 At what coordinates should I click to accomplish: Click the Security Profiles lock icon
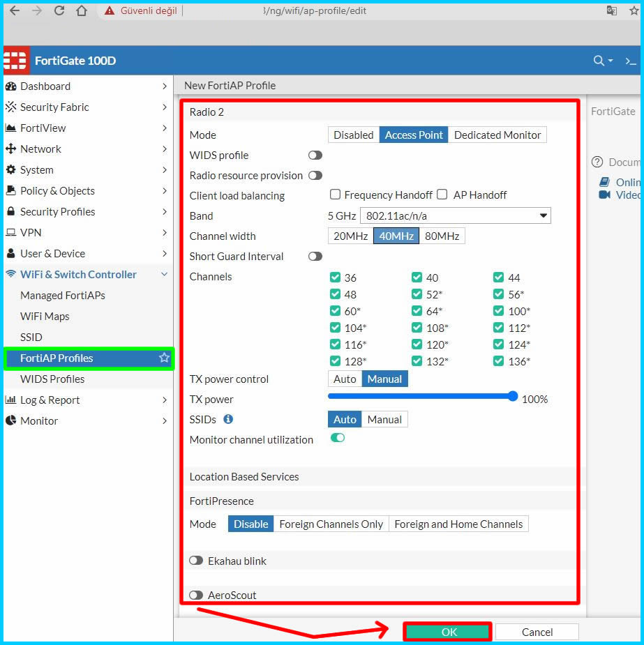[10, 211]
